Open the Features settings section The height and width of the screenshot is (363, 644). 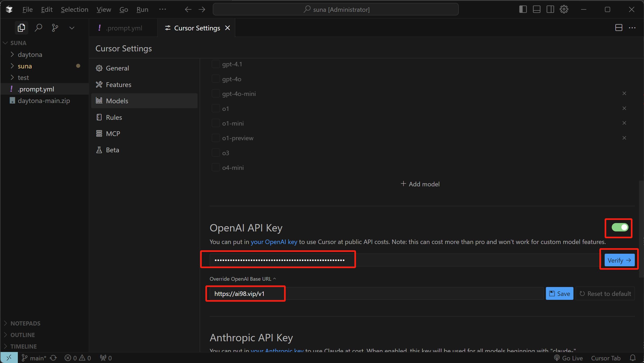(x=144, y=85)
